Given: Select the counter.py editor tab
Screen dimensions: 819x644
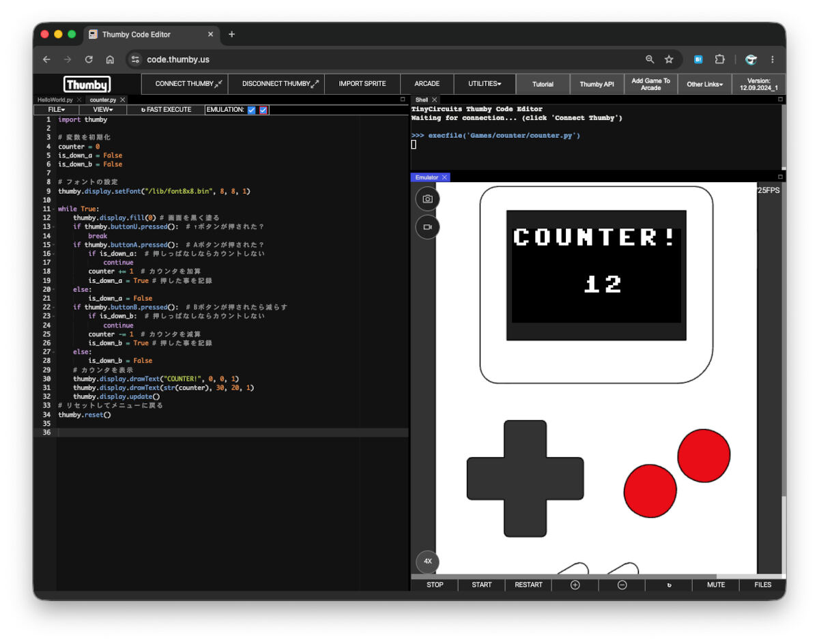Looking at the screenshot, I should point(103,100).
